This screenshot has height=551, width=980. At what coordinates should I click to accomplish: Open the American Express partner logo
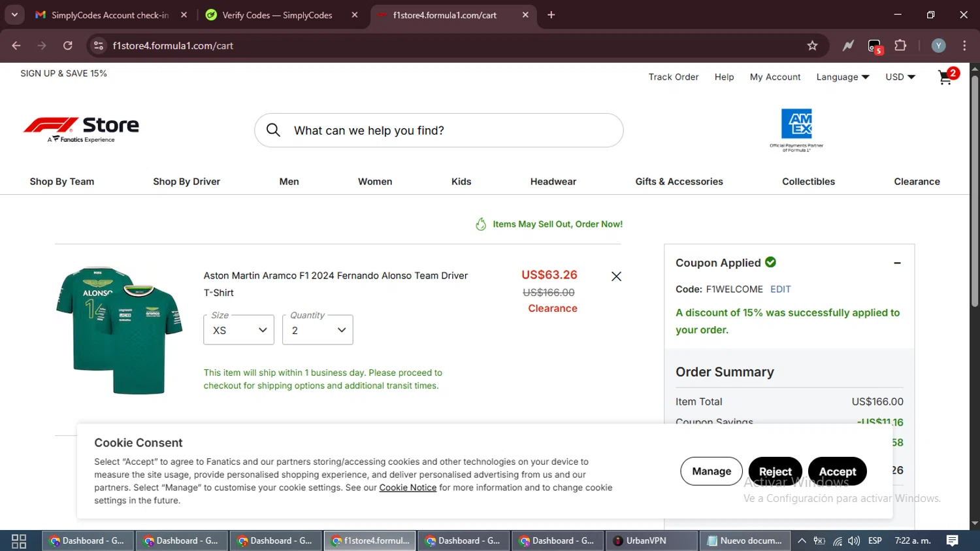[x=796, y=130]
